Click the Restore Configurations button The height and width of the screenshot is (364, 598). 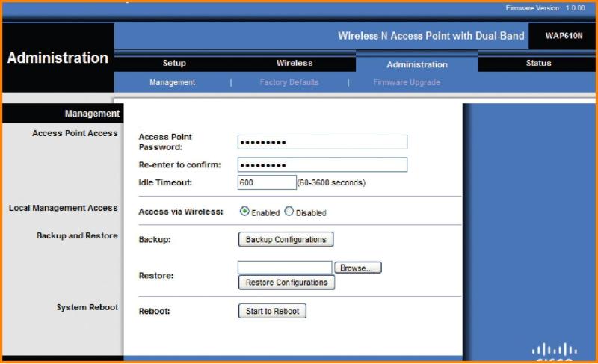[x=286, y=283]
